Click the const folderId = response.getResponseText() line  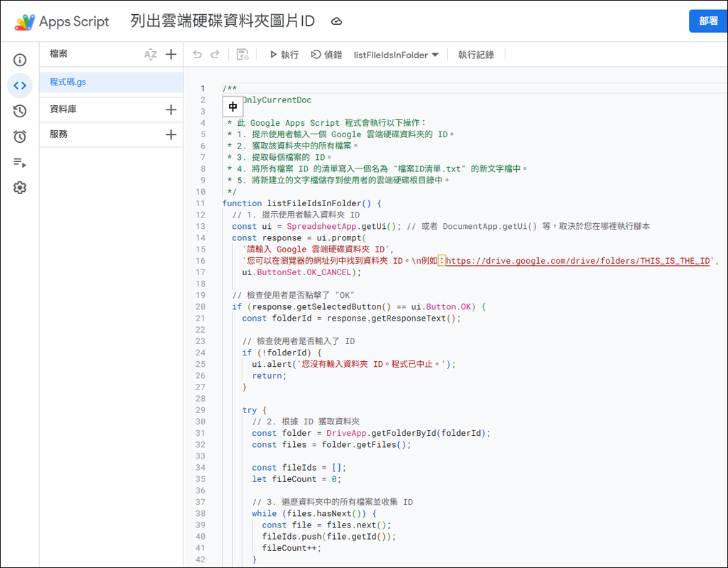point(351,318)
